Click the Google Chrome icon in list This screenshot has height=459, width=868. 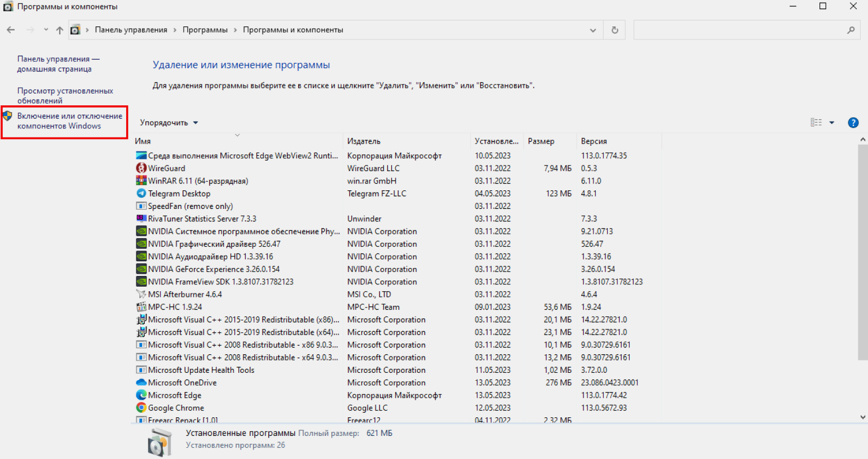(141, 408)
